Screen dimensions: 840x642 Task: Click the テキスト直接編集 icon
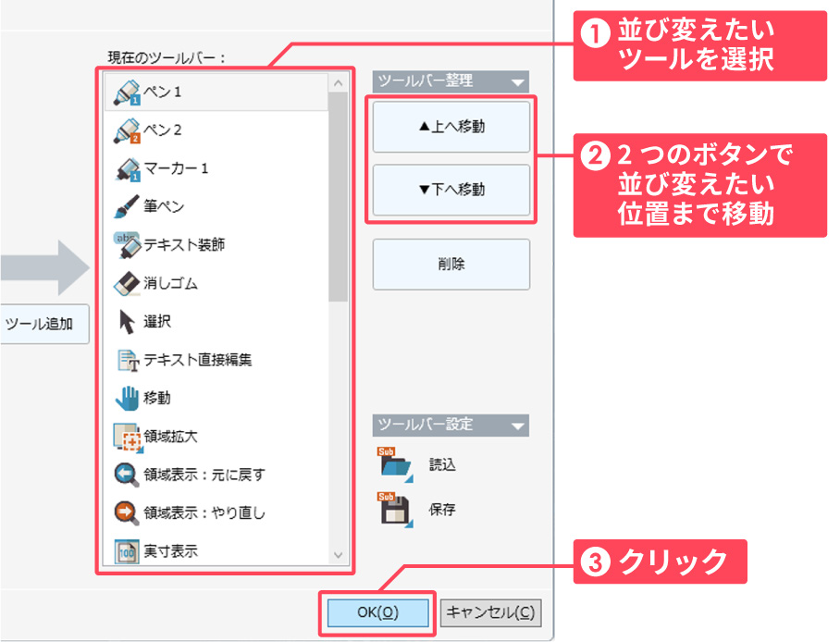coord(128,360)
